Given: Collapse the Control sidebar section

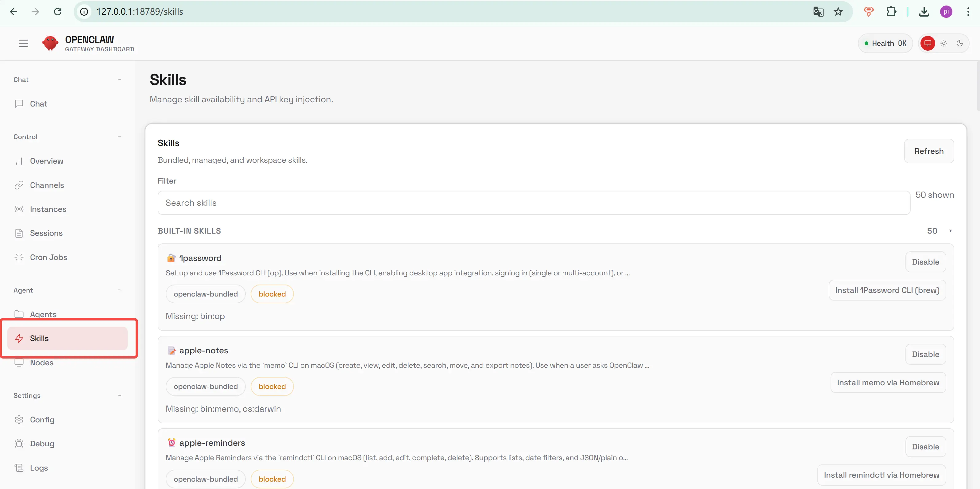Looking at the screenshot, I should (x=119, y=137).
